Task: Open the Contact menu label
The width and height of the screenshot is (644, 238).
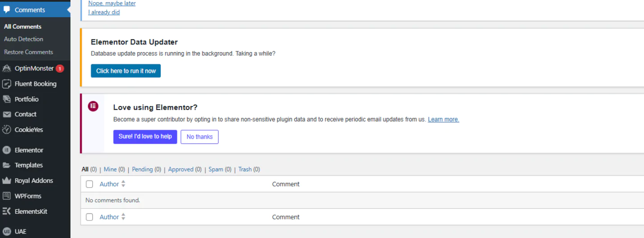Action: point(26,114)
